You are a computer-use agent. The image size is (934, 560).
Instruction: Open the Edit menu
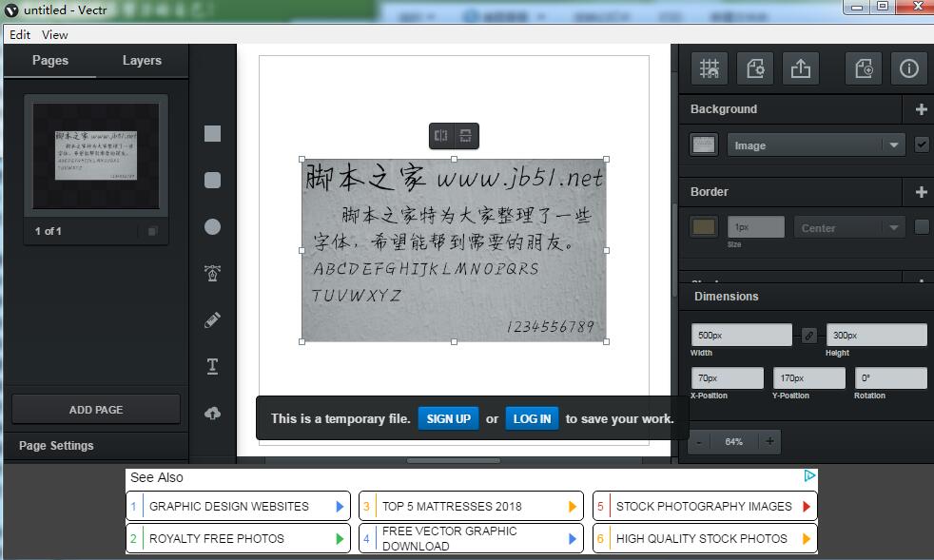point(20,34)
